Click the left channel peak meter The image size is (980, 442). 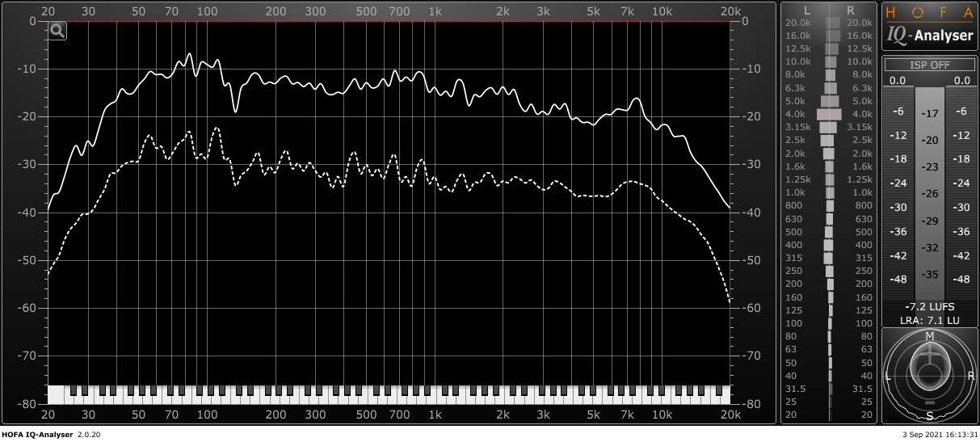point(897,194)
